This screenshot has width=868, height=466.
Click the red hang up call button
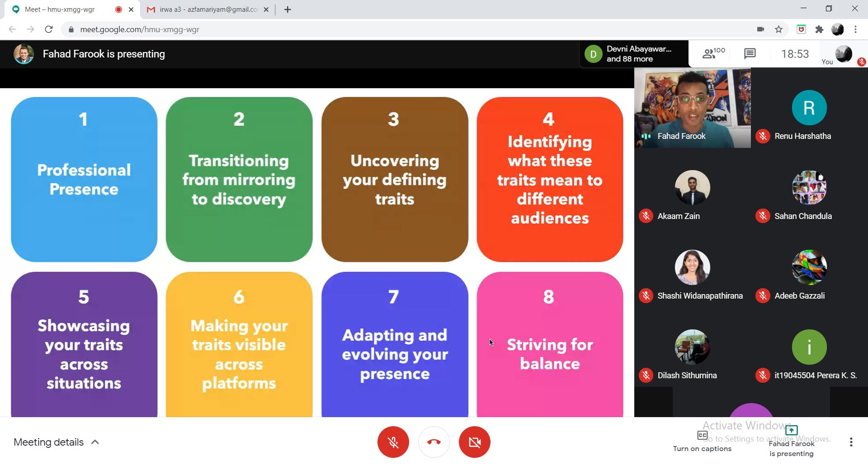(x=434, y=442)
